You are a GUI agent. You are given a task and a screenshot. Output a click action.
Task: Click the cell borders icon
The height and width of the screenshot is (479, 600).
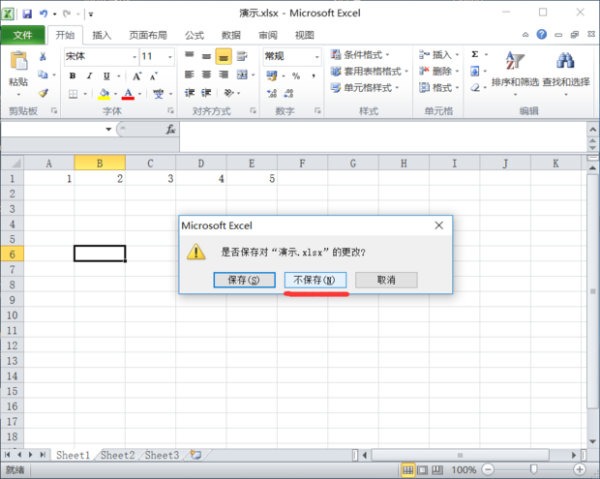pyautogui.click(x=73, y=94)
